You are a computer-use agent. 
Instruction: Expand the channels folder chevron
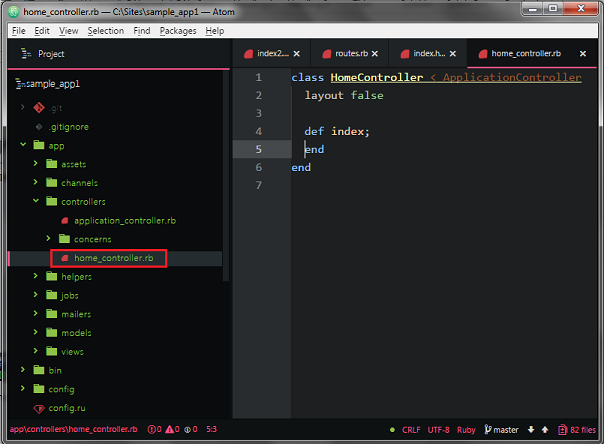35,182
